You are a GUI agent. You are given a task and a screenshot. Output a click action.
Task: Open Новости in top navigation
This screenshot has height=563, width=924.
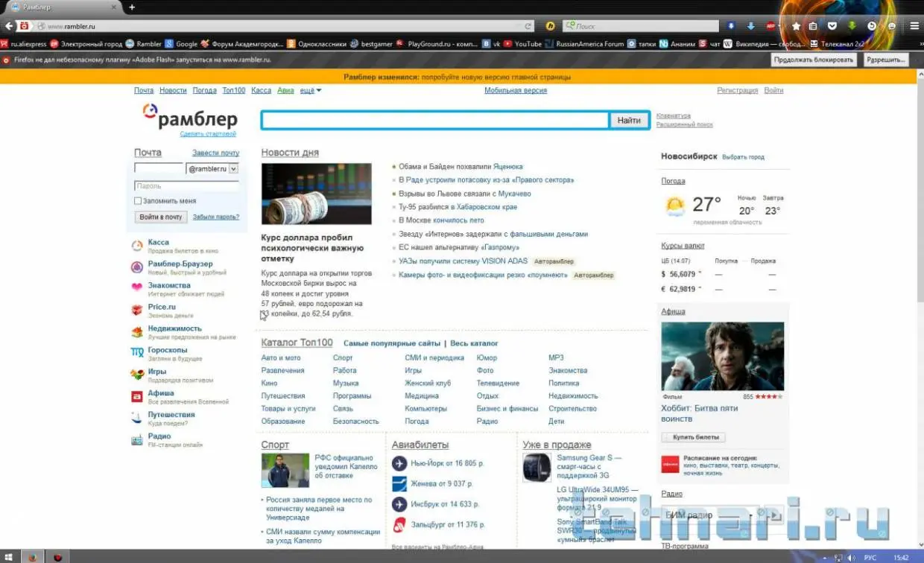point(173,90)
